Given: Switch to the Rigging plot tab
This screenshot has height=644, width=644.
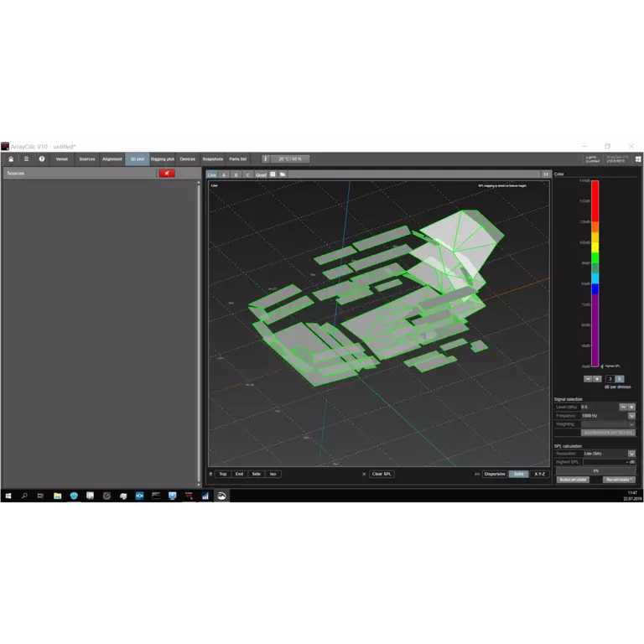Looking at the screenshot, I should coord(163,158).
